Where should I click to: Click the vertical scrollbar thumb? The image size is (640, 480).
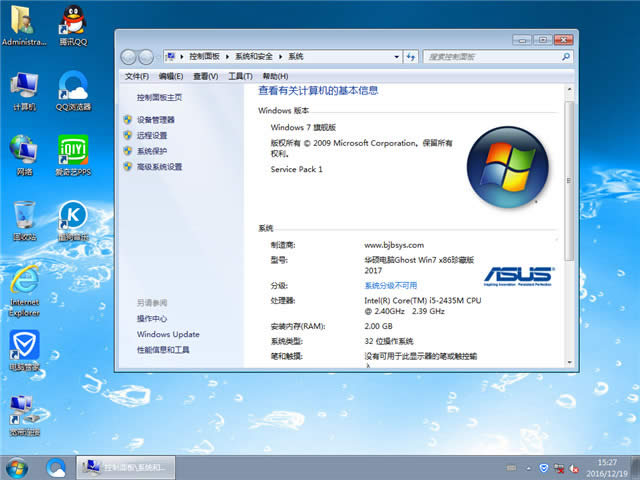569,181
